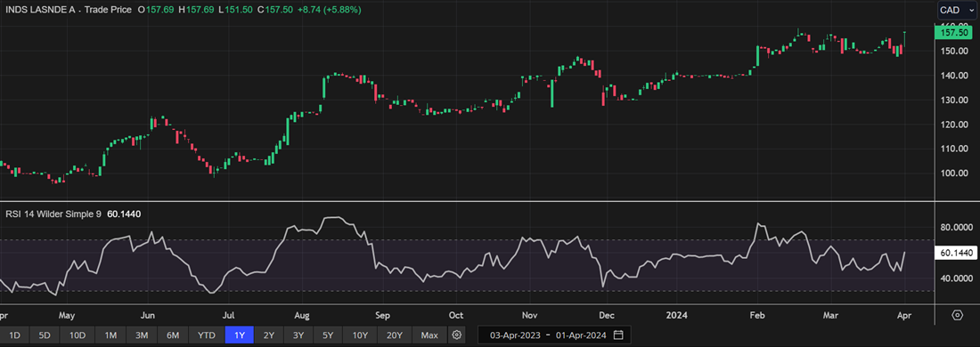Viewport: 980px width, 347px height.
Task: Click the 100.00 price axis label
Action: tap(955, 173)
